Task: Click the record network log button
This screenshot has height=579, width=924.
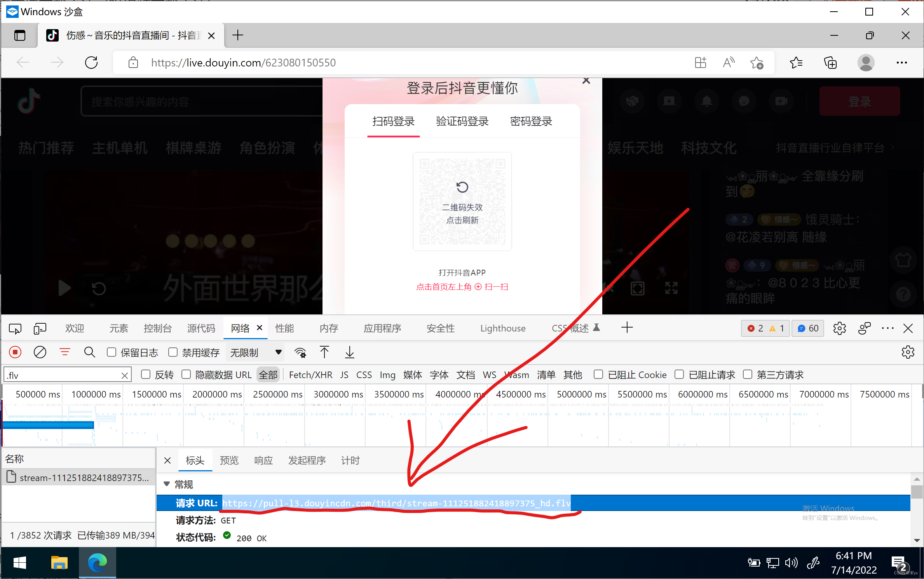Action: 15,352
